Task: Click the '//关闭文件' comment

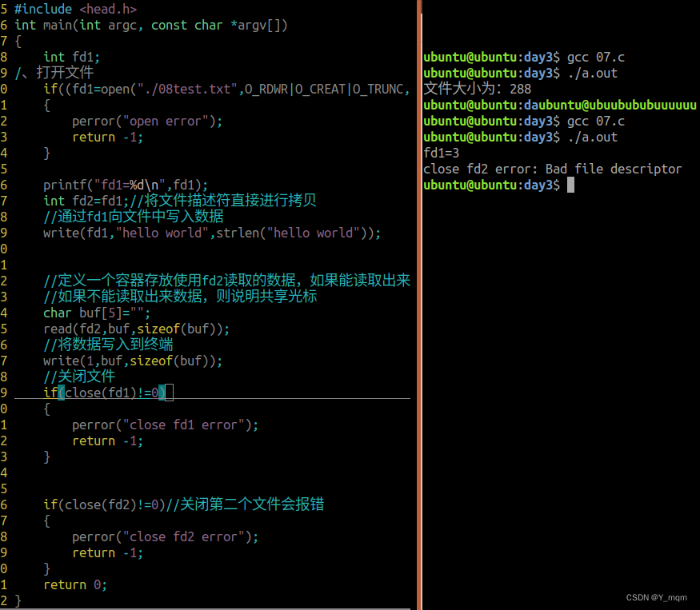Action: [x=79, y=377]
